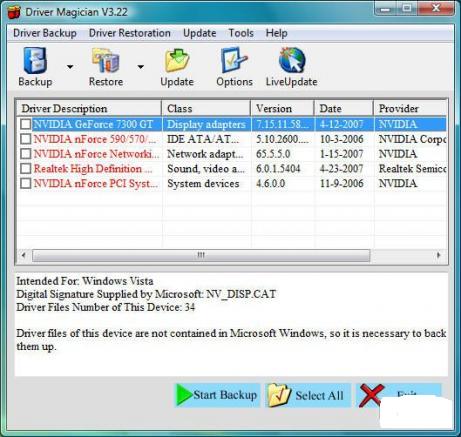The image size is (461, 437).
Task: Select the NVIDIA nForce 590/570 row
Action: 232,139
